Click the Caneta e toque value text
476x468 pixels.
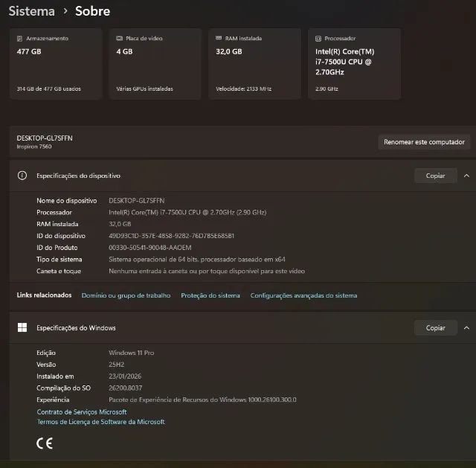[x=207, y=271]
